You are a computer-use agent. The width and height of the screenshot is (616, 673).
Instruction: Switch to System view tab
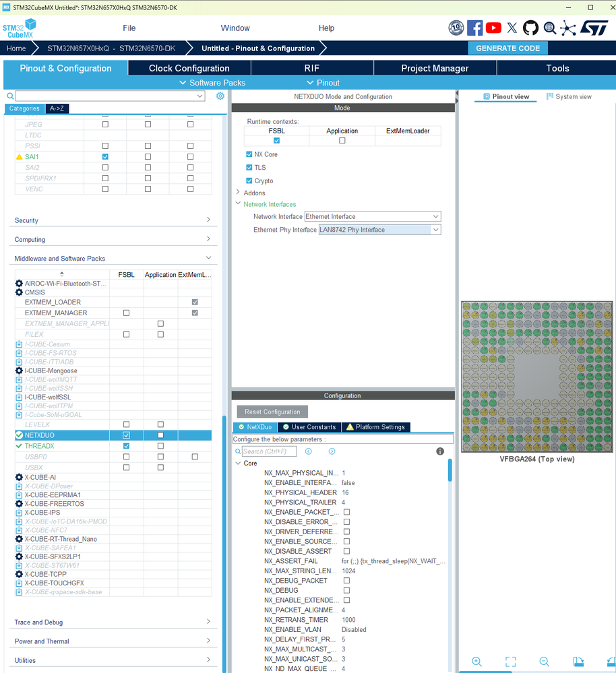569,96
